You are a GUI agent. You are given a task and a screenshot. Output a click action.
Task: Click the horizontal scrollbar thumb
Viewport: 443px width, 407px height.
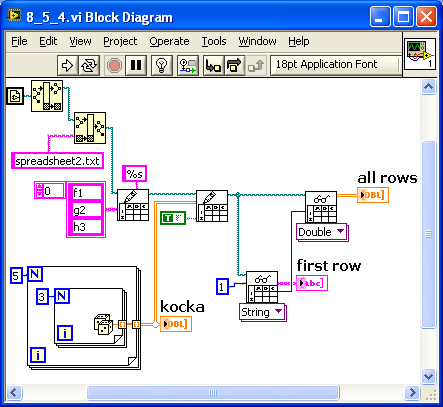tap(213, 392)
